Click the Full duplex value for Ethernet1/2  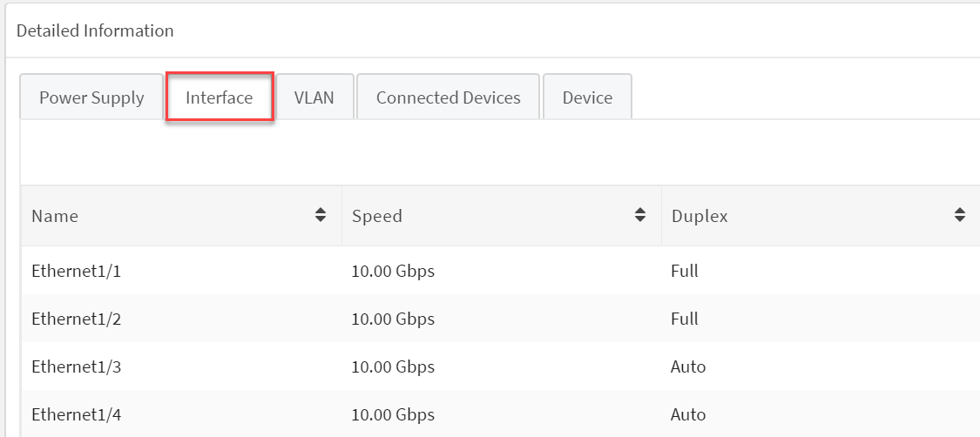(685, 319)
